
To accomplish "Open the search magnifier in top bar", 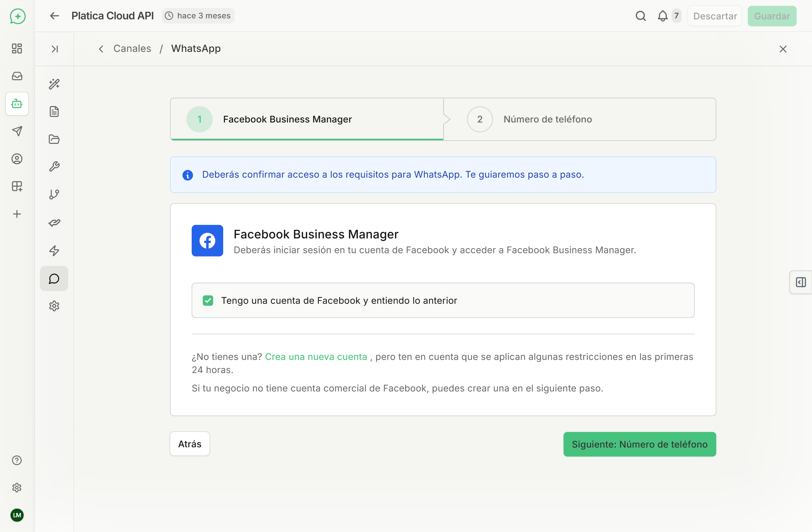I will tap(641, 16).
